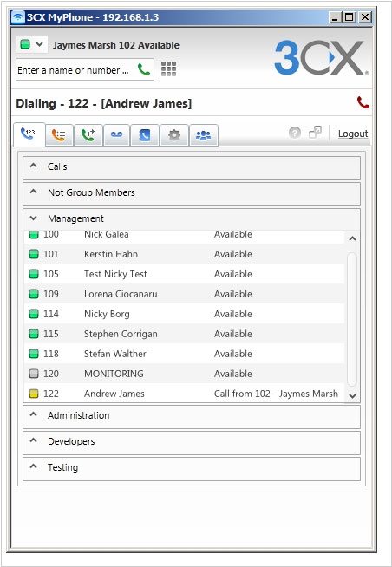Viewport: 392px width, 567px height.
Task: Select Stefan Walther entry
Action: 185,354
